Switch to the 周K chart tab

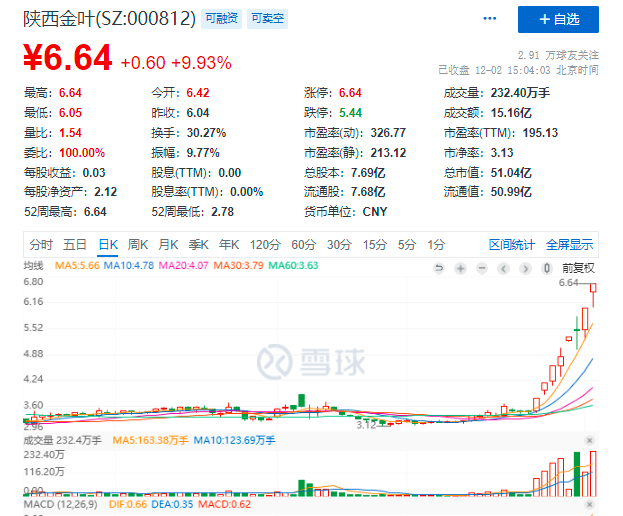(x=138, y=244)
